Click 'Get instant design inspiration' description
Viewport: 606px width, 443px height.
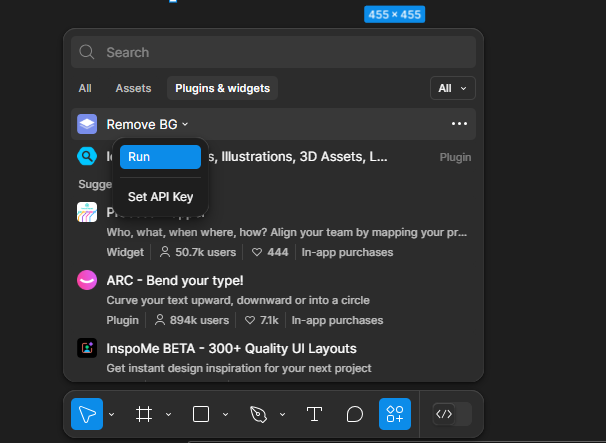click(239, 368)
